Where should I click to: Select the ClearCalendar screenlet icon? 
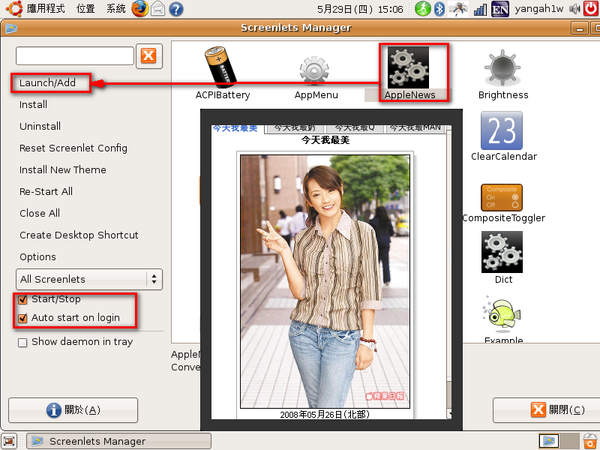(x=502, y=130)
